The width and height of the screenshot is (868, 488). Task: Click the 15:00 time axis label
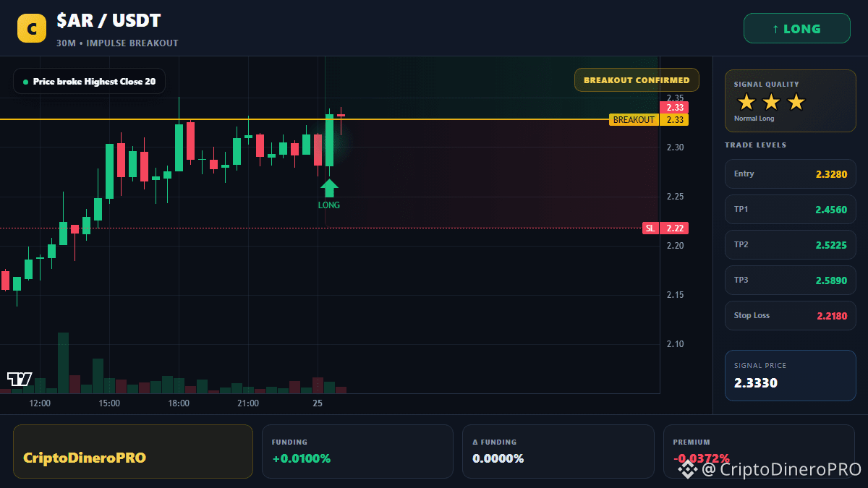(x=109, y=403)
